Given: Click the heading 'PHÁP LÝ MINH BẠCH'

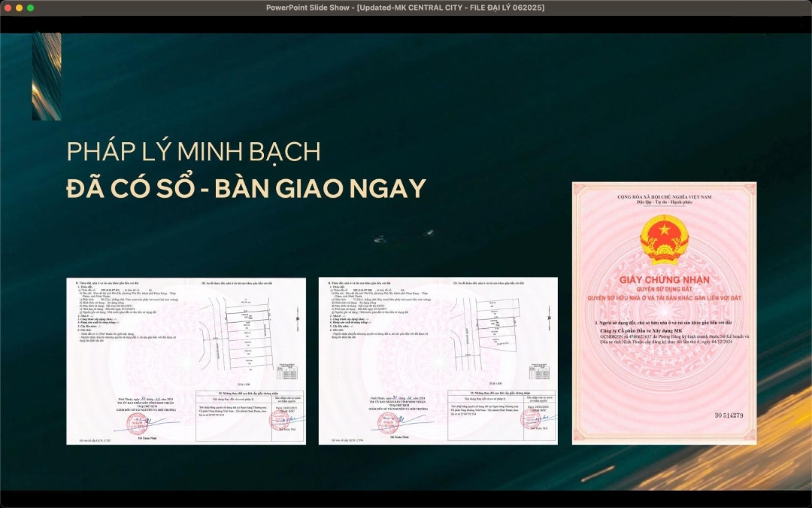Looking at the screenshot, I should pos(193,152).
